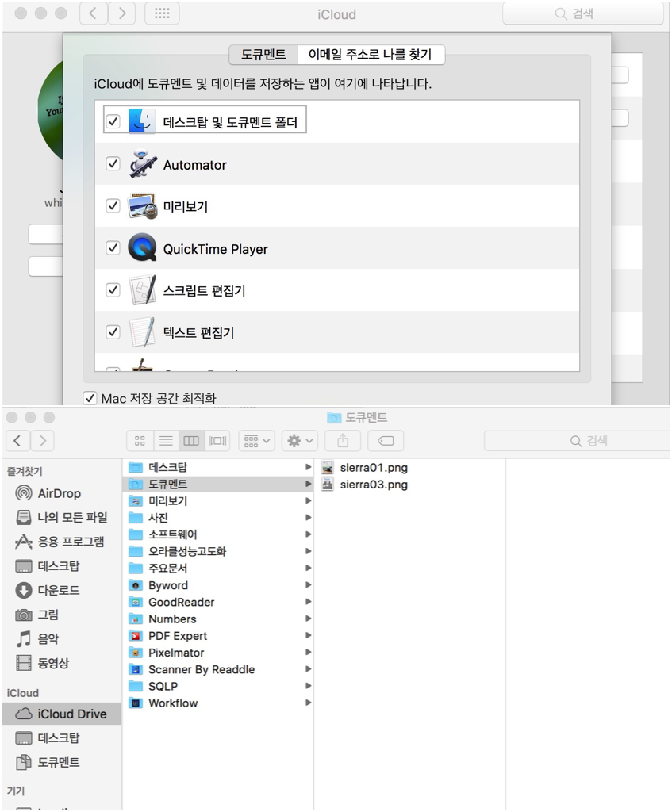Click the 미리보기 app icon
The image size is (672, 812).
pos(143,206)
